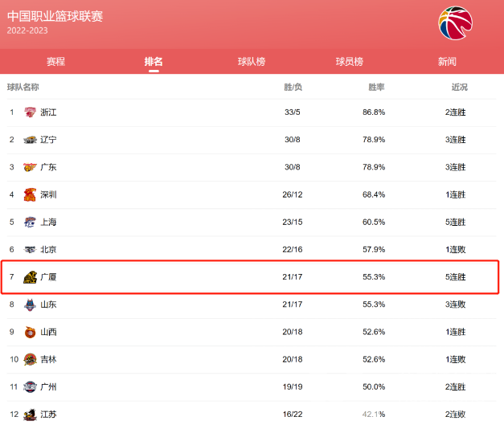Click 广厦's 5连胜 streak
504x425 pixels.
456,277
